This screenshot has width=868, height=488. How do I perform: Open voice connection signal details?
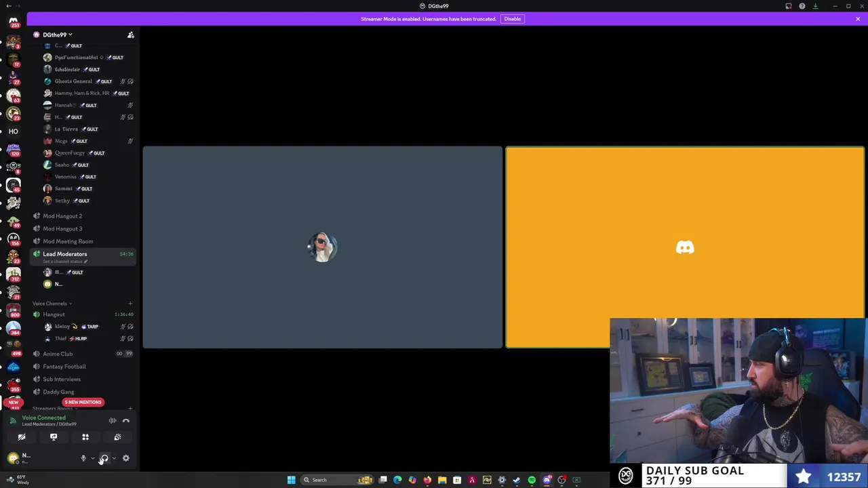click(x=13, y=421)
